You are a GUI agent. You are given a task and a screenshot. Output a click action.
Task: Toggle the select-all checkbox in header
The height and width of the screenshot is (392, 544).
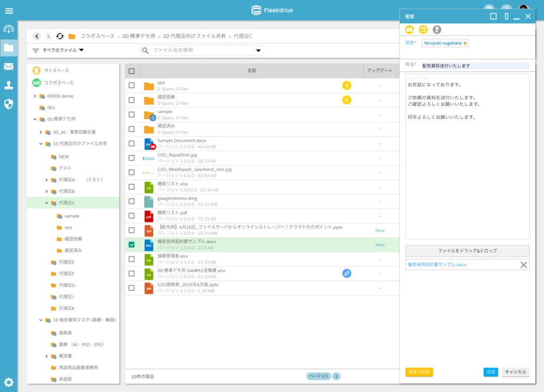(132, 71)
